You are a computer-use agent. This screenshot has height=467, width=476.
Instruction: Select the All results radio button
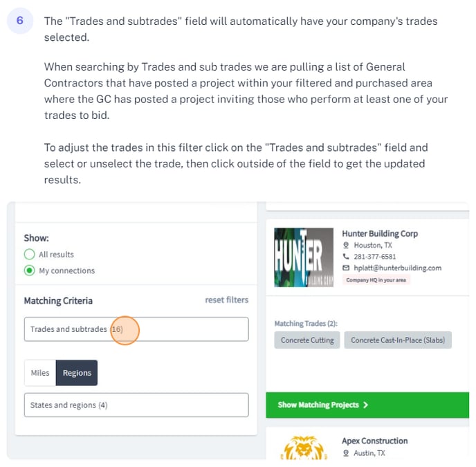click(30, 254)
